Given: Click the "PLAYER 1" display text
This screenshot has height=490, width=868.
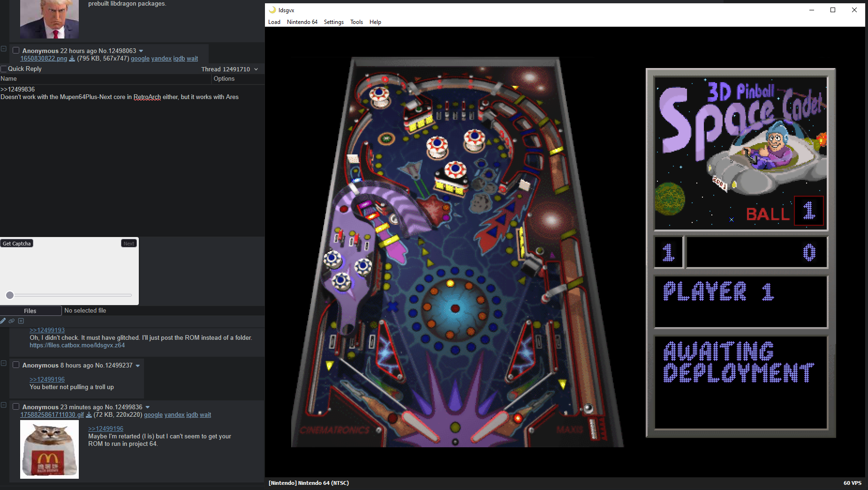Looking at the screenshot, I should pos(718,291).
